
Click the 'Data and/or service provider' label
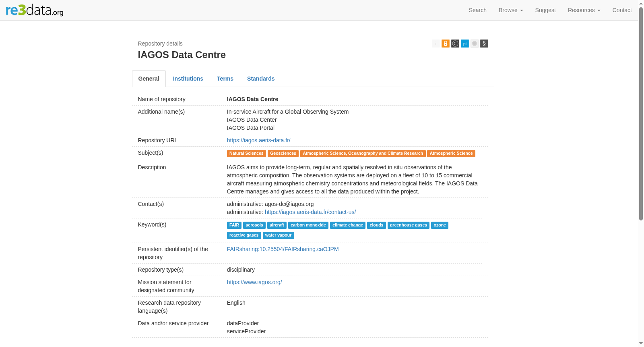[x=173, y=323]
